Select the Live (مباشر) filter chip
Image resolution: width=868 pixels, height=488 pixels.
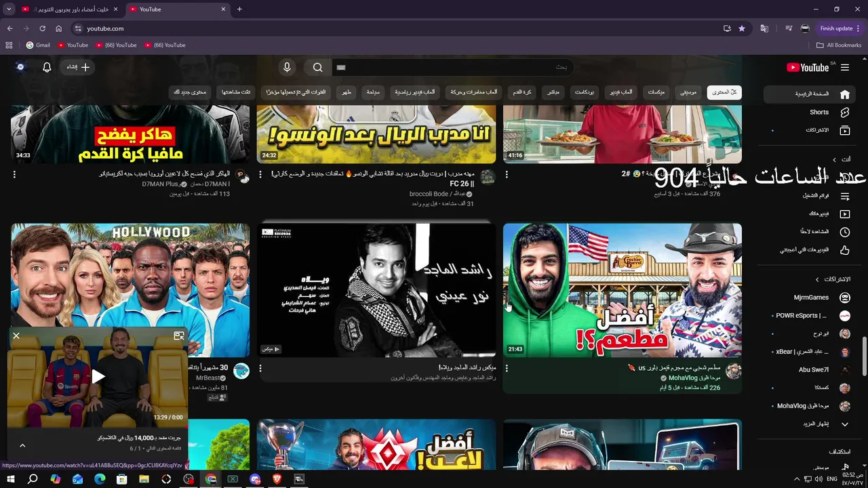[553, 92]
